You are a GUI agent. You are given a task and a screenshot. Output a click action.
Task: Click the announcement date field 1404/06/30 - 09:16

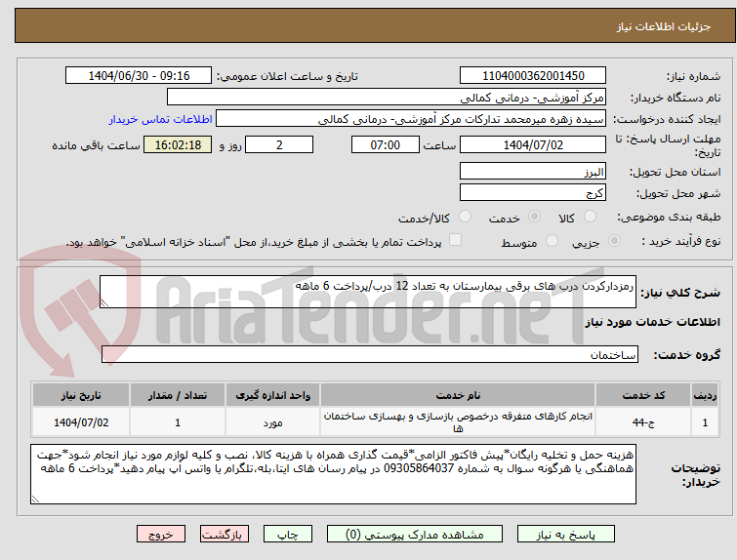(x=139, y=76)
